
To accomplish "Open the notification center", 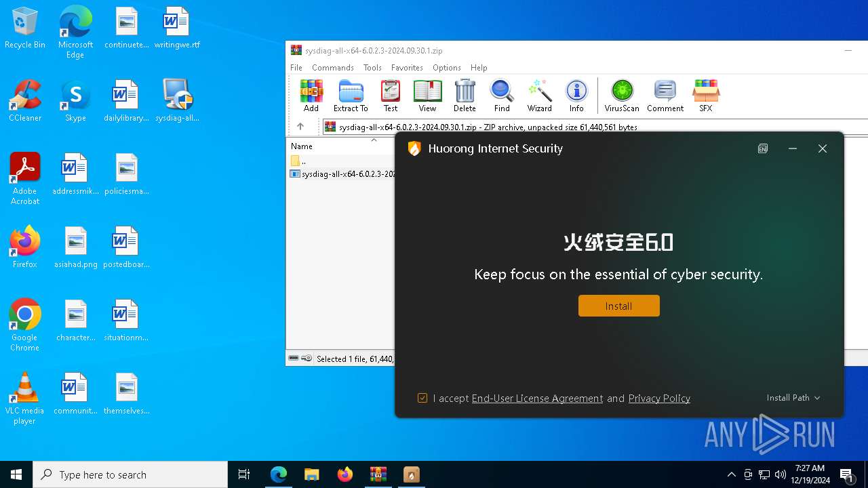I will 847,474.
